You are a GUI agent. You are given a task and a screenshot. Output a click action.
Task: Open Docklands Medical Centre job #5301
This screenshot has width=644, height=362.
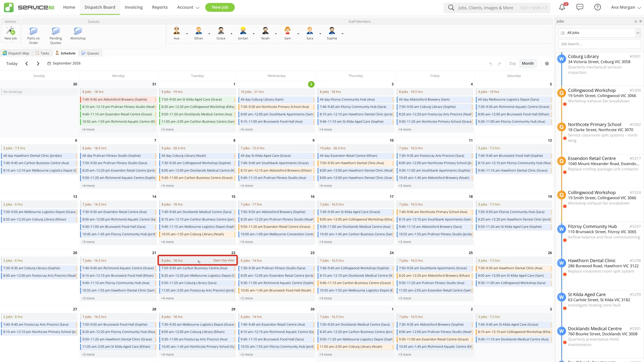(x=599, y=341)
